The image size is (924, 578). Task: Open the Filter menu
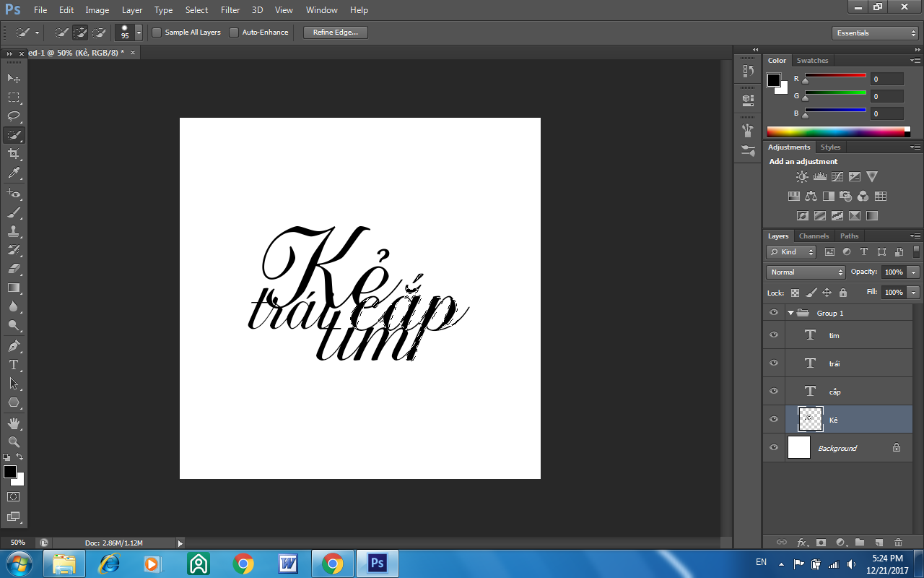point(230,10)
